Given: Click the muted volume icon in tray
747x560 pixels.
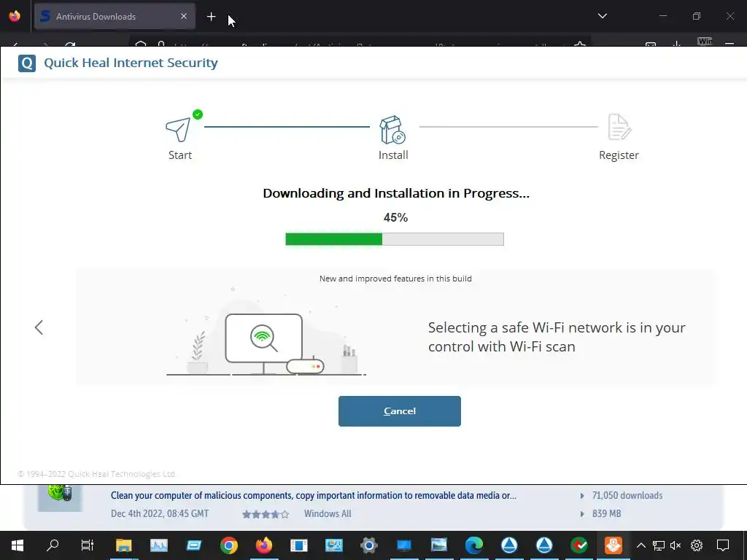Looking at the screenshot, I should (x=676, y=545).
